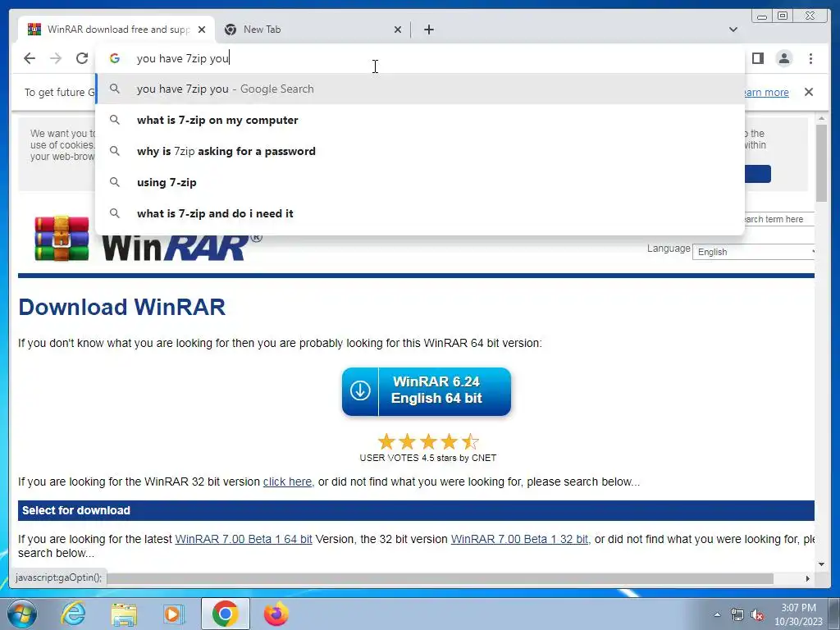Follow the 'click here' 32 bit link

point(287,482)
